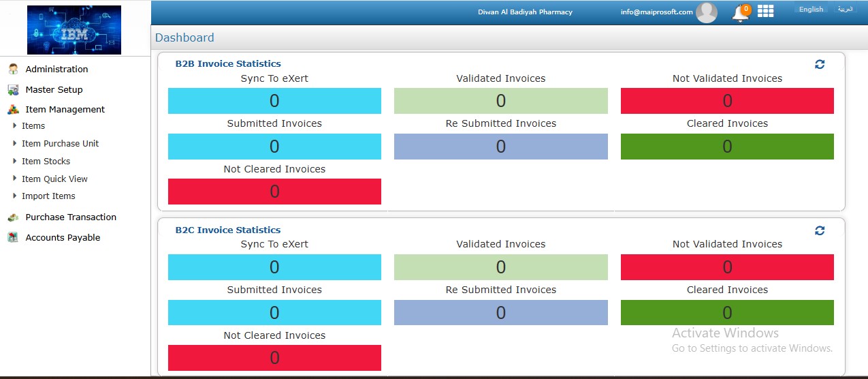Expand the Items tree arrow
This screenshot has width=868, height=379.
click(x=15, y=125)
